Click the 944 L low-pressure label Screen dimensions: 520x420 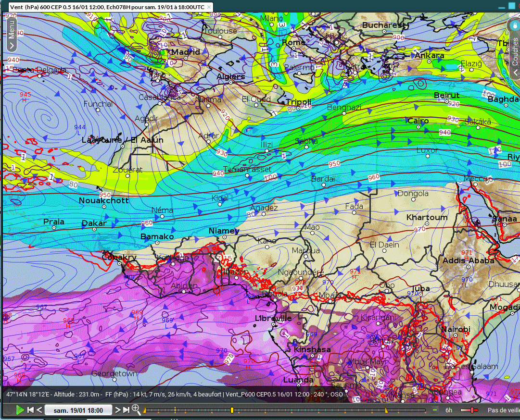79,129
